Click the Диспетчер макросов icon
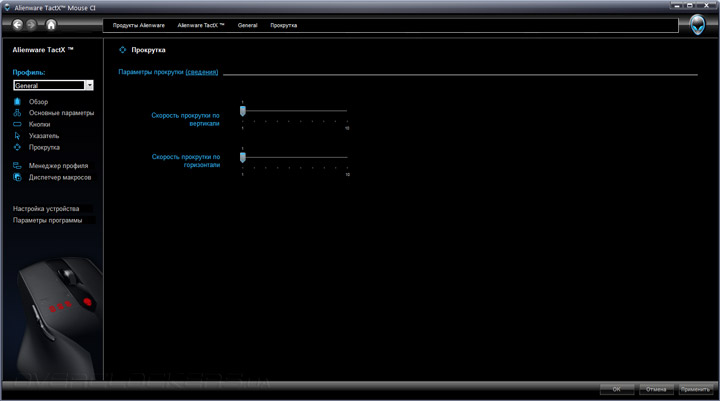This screenshot has height=401, width=720. point(17,177)
